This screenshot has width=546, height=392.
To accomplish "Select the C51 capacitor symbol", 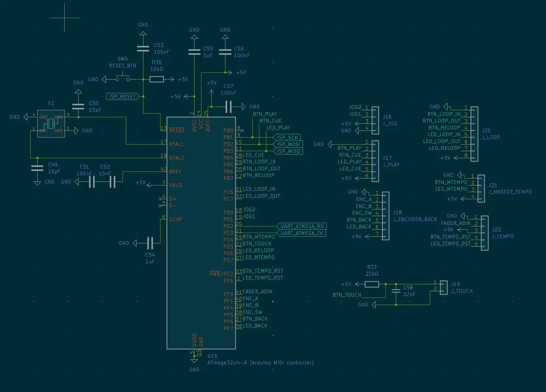I will pyautogui.click(x=92, y=182).
